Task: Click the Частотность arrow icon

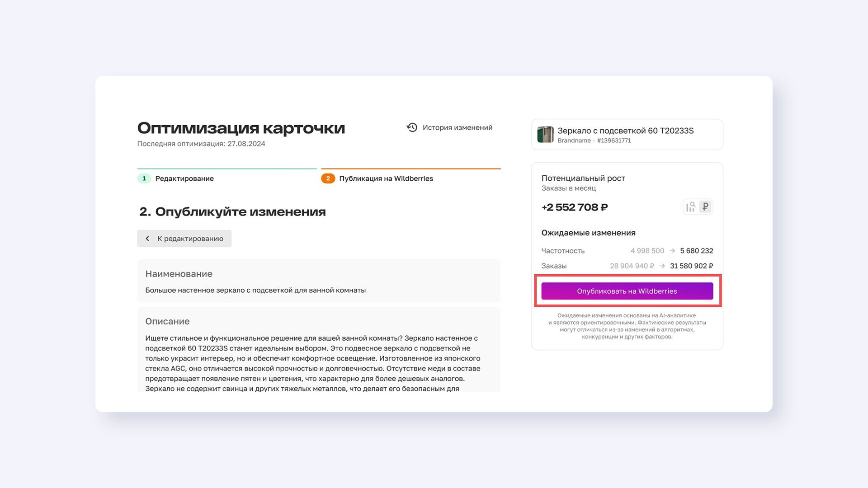Action: pos(672,251)
